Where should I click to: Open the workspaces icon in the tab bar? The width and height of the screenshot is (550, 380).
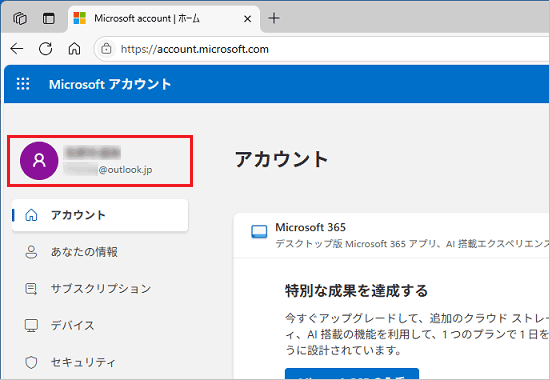[x=20, y=18]
